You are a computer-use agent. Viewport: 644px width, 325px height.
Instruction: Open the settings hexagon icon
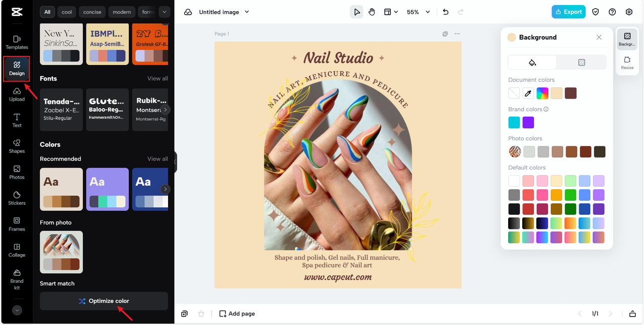click(x=629, y=12)
